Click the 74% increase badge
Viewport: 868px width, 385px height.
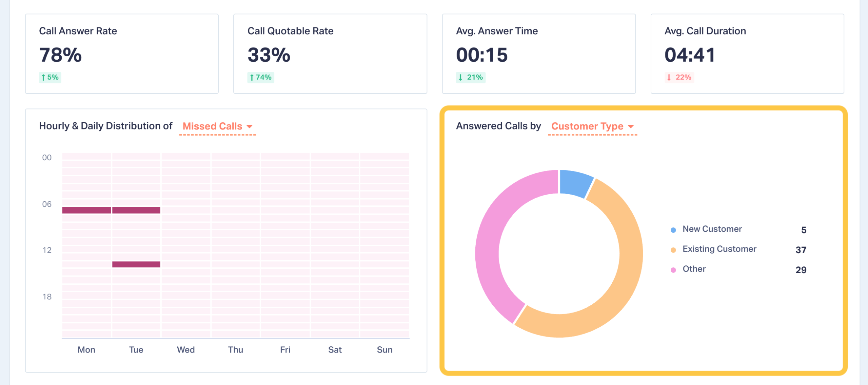pyautogui.click(x=260, y=77)
